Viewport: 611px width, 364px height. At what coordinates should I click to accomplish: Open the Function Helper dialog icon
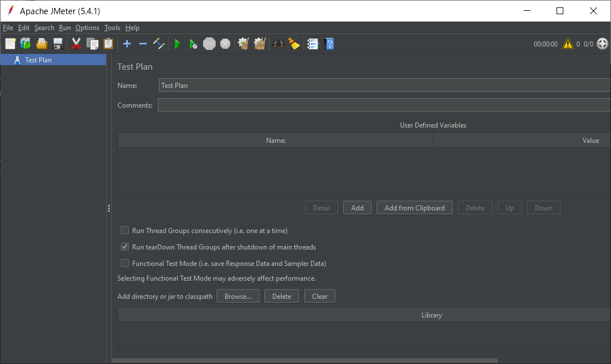pos(313,44)
